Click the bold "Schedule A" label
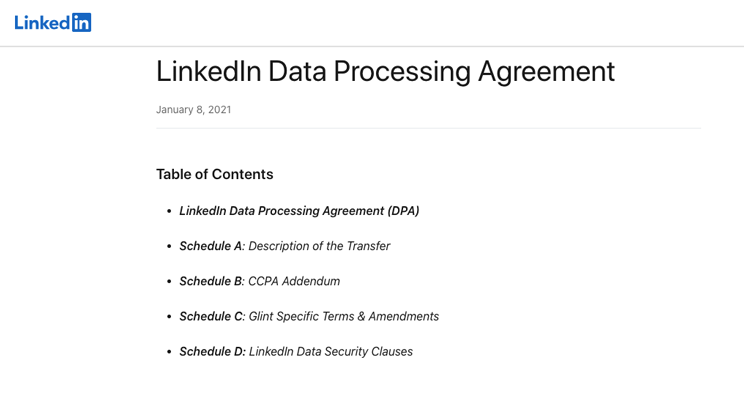 [211, 246]
